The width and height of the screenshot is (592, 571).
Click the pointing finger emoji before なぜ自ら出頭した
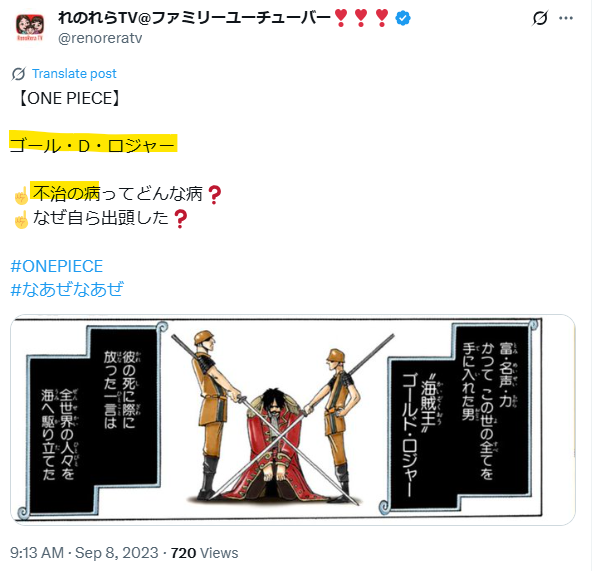(x=21, y=219)
